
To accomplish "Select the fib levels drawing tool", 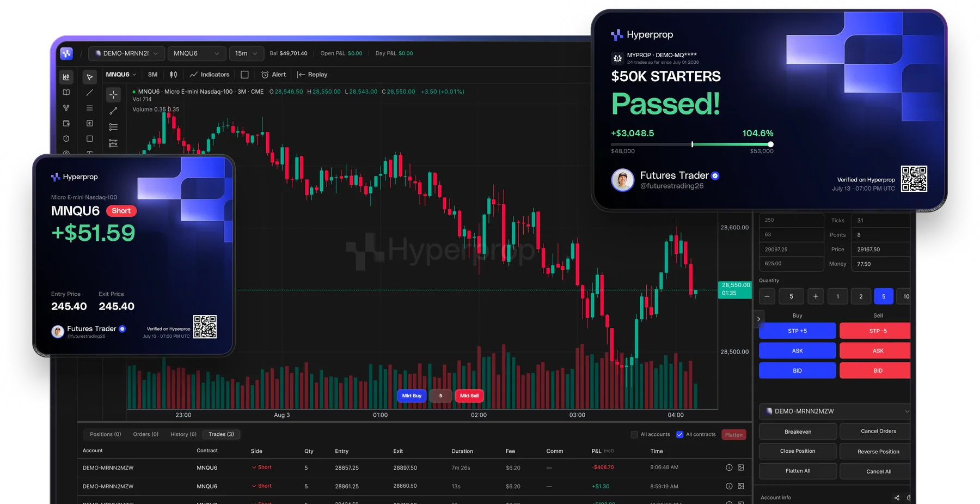I will point(113,143).
